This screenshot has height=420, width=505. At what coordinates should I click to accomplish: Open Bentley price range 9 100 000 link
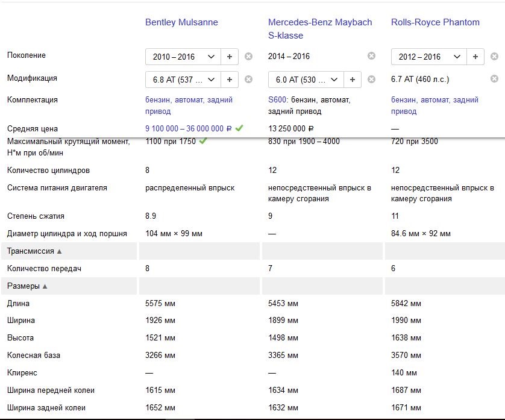(189, 128)
